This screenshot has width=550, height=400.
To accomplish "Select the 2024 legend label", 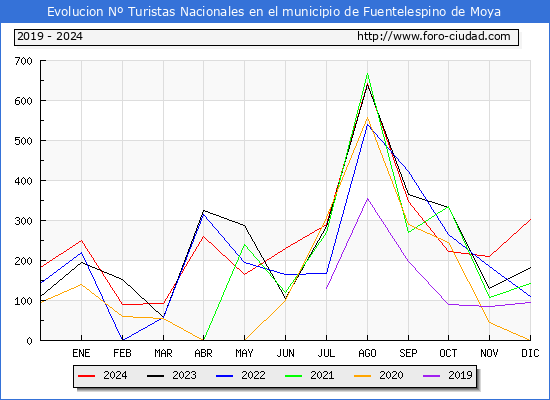I will 115,375.
